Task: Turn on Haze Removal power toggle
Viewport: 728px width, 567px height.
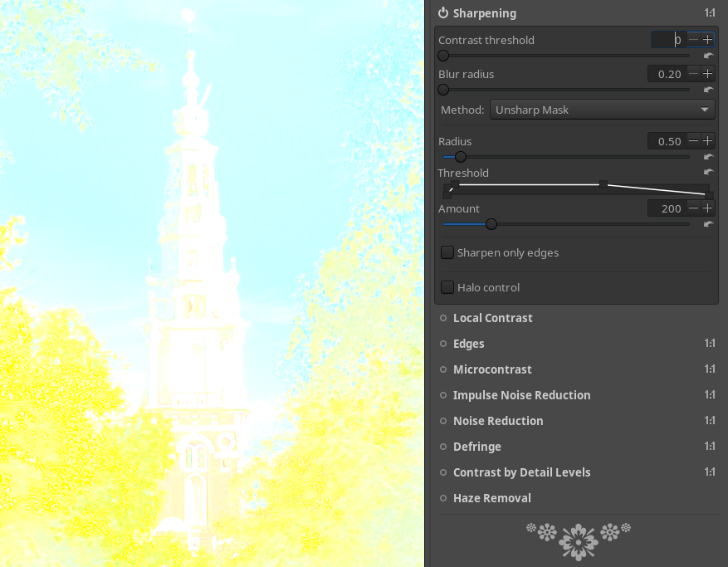Action: click(x=443, y=498)
